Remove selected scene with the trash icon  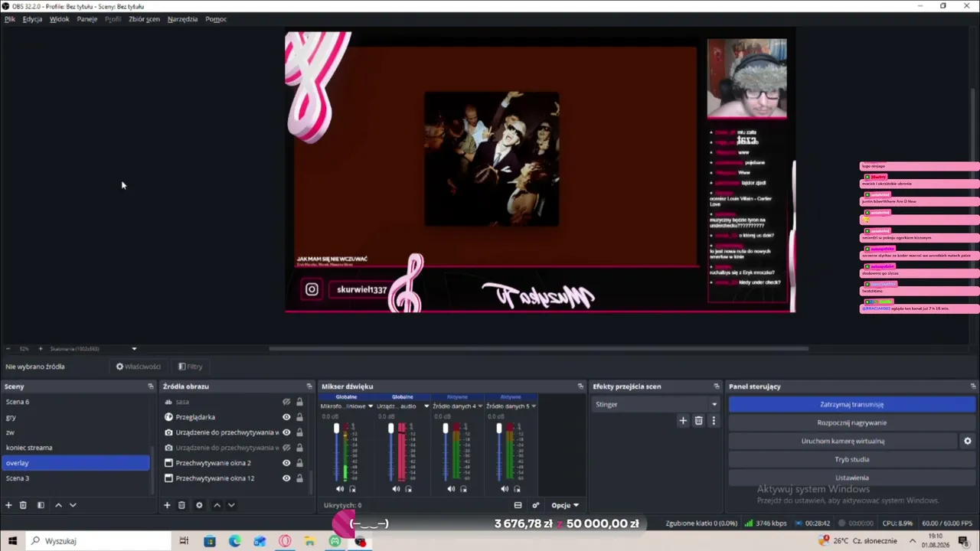coord(23,505)
